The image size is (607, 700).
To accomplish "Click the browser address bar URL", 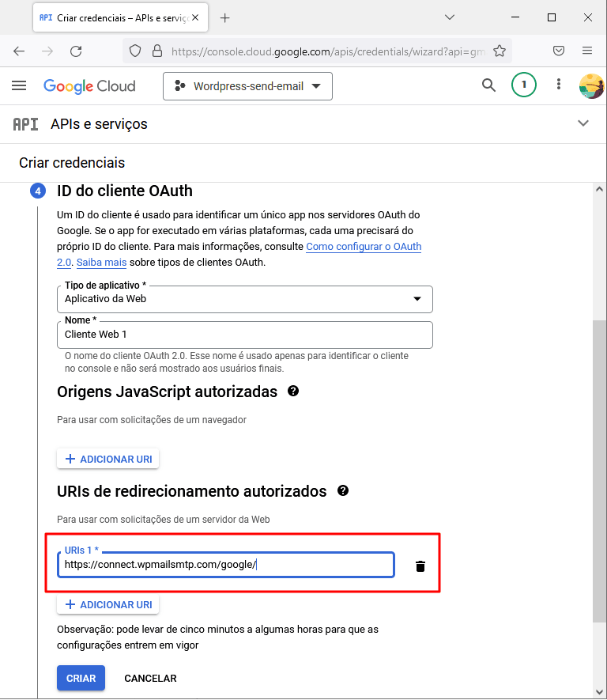I will click(328, 51).
